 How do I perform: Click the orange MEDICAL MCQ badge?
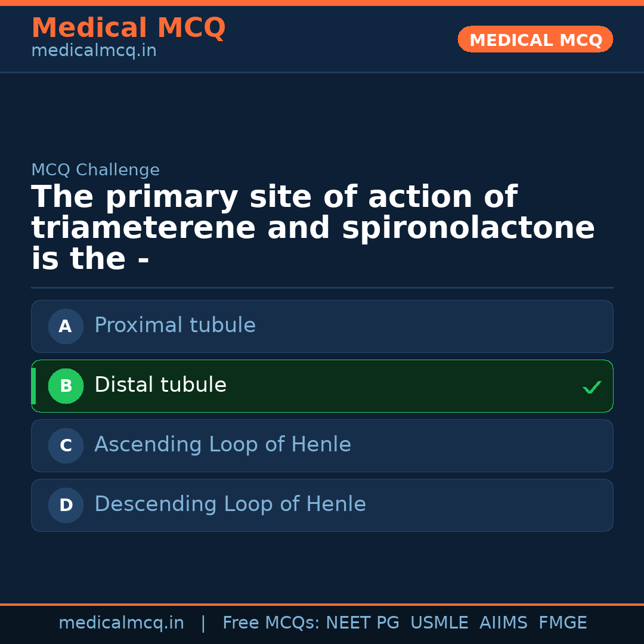[x=535, y=40]
